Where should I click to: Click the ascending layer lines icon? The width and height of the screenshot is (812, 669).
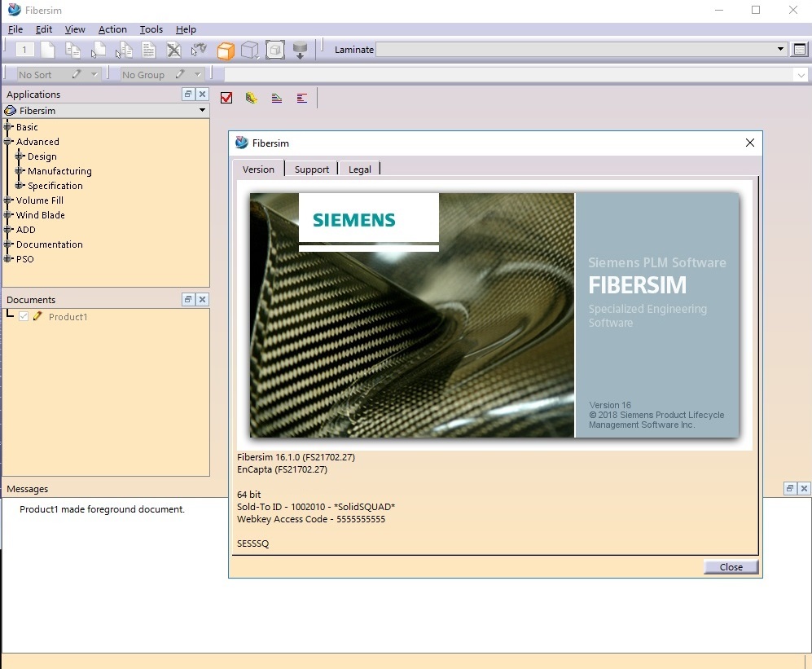(x=277, y=98)
